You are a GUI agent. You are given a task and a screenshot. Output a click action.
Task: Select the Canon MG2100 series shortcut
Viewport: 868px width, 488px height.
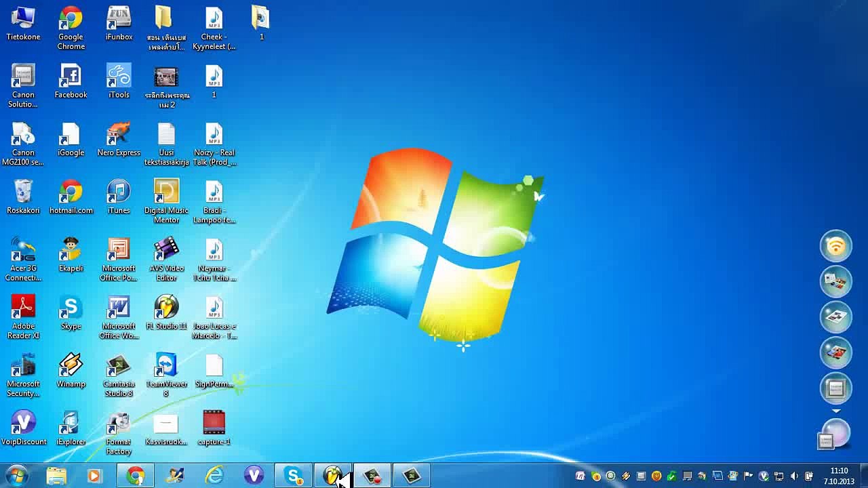pyautogui.click(x=23, y=144)
